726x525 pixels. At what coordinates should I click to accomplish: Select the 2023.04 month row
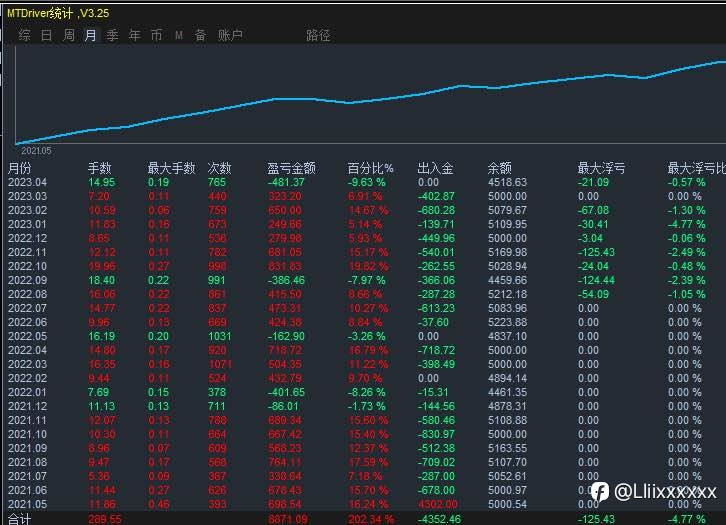pos(367,182)
